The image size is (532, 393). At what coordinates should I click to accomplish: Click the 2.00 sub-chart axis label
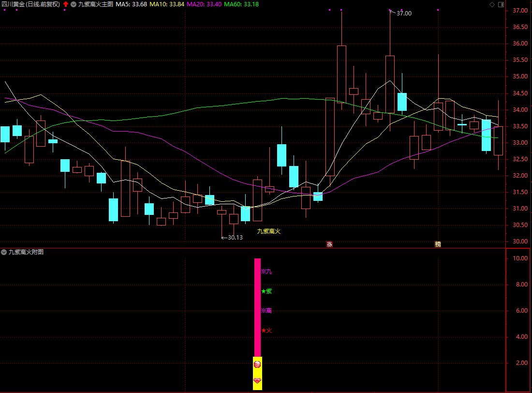coord(522,363)
